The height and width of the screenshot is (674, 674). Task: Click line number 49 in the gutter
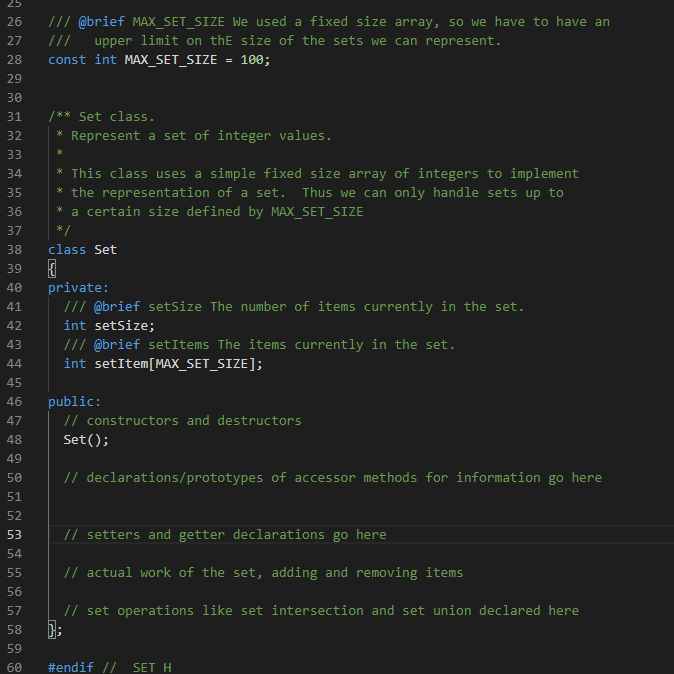point(14,458)
